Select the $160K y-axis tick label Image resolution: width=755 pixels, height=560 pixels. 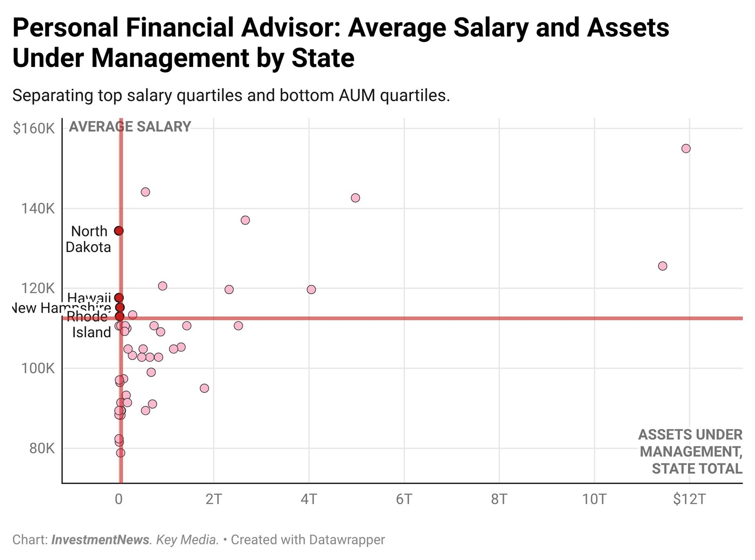point(34,128)
